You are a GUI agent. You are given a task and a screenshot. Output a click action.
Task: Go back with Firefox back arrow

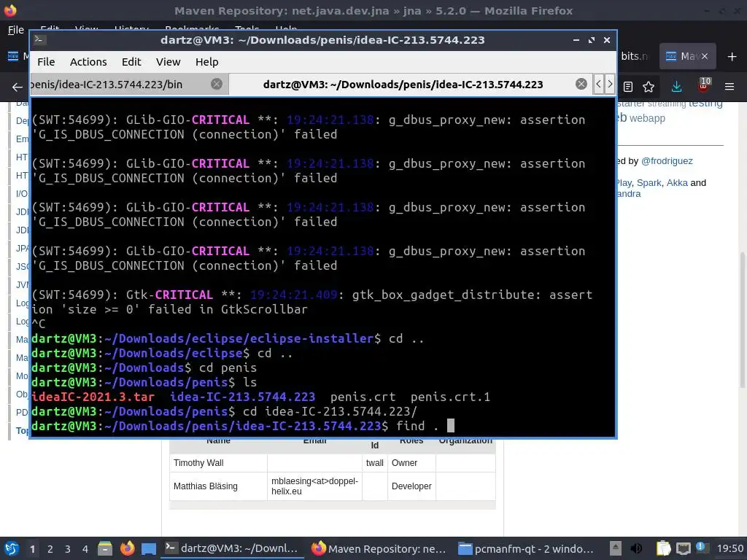point(18,87)
